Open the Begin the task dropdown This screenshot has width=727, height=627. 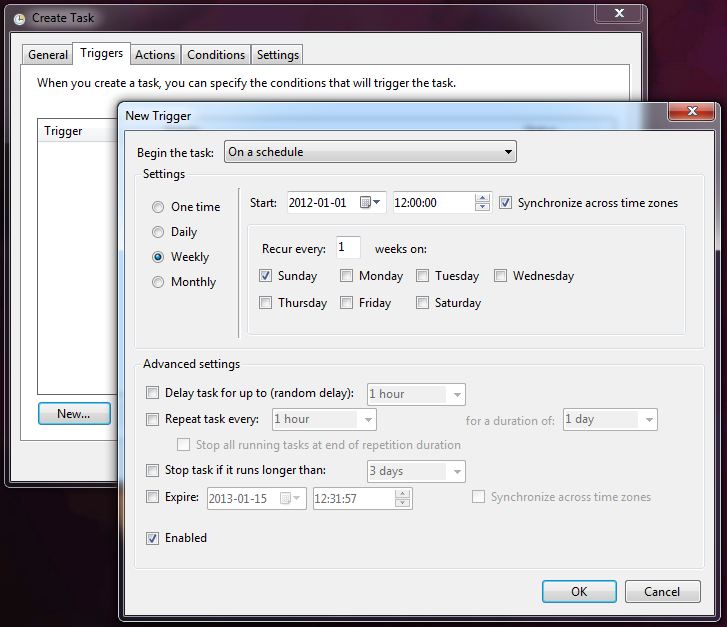click(x=370, y=152)
